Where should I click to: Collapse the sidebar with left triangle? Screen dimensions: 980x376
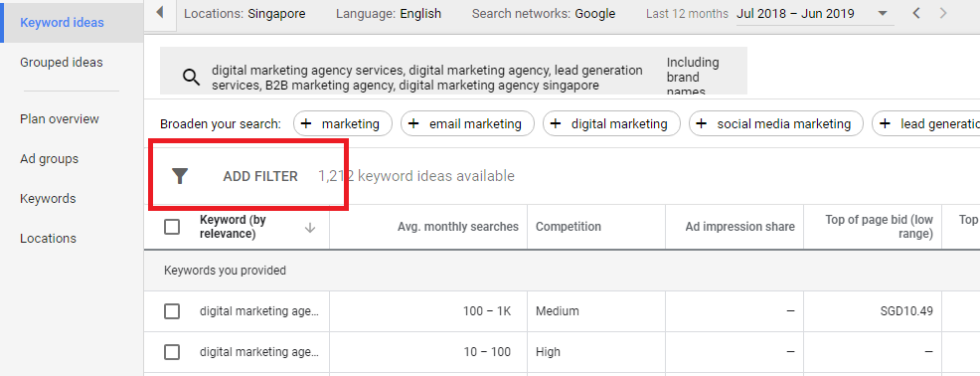point(159,13)
